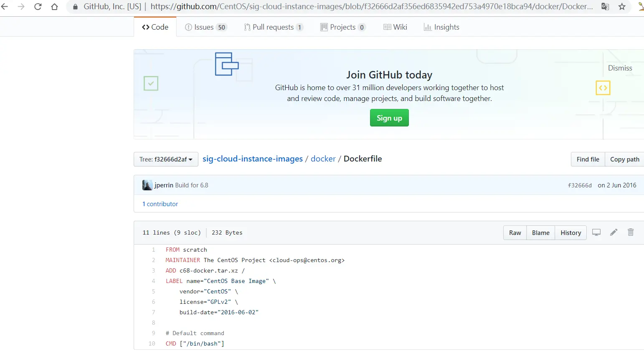The image size is (644, 356).
Task: Click the Find file button
Action: pyautogui.click(x=588, y=159)
